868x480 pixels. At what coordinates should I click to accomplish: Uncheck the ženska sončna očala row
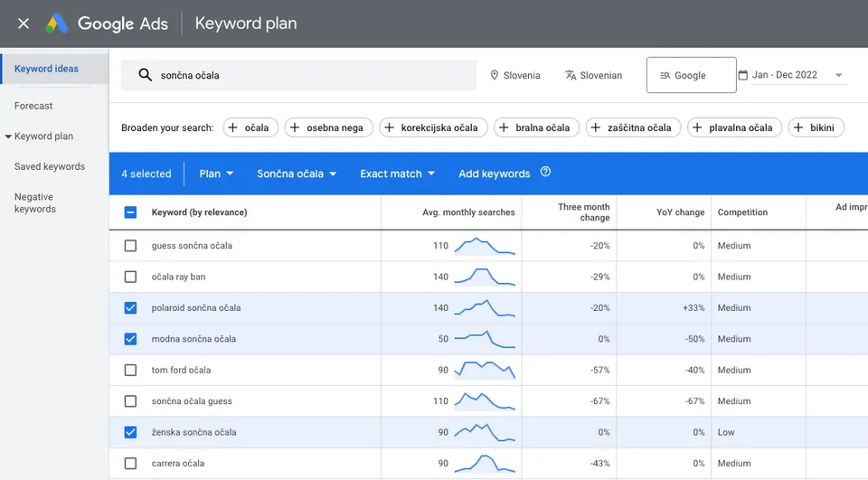click(130, 432)
